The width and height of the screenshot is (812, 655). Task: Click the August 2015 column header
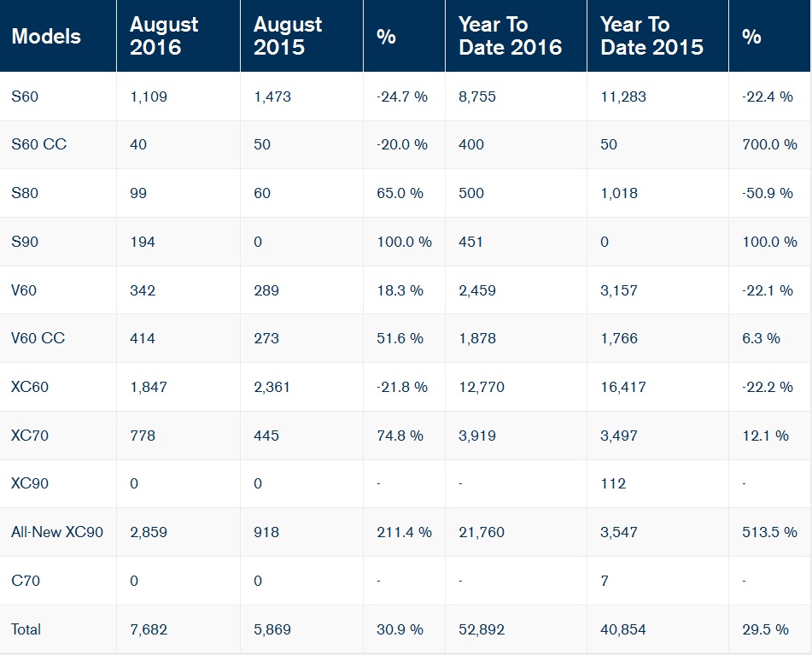coord(288,37)
